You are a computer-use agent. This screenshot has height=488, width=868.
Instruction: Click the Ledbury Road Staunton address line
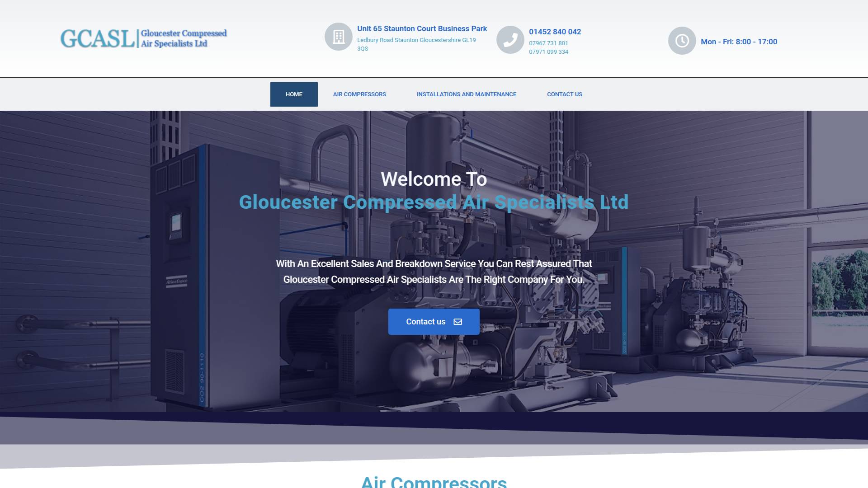click(x=416, y=40)
